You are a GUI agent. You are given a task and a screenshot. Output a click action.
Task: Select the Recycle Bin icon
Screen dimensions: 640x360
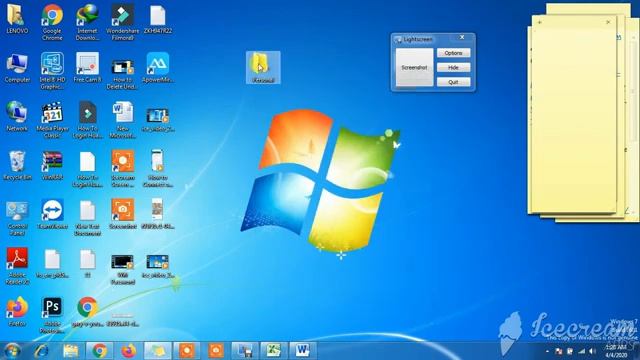(17, 166)
